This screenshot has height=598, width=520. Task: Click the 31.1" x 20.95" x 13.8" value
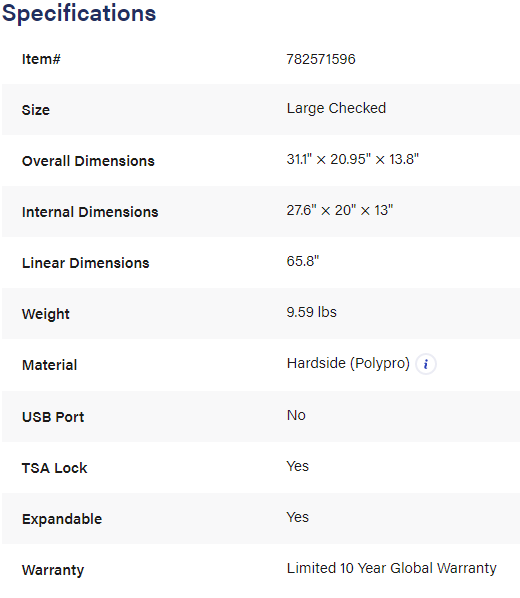click(x=353, y=159)
